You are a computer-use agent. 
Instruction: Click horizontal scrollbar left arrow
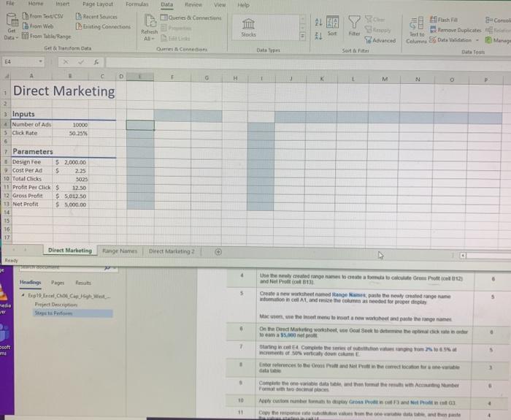point(463,256)
